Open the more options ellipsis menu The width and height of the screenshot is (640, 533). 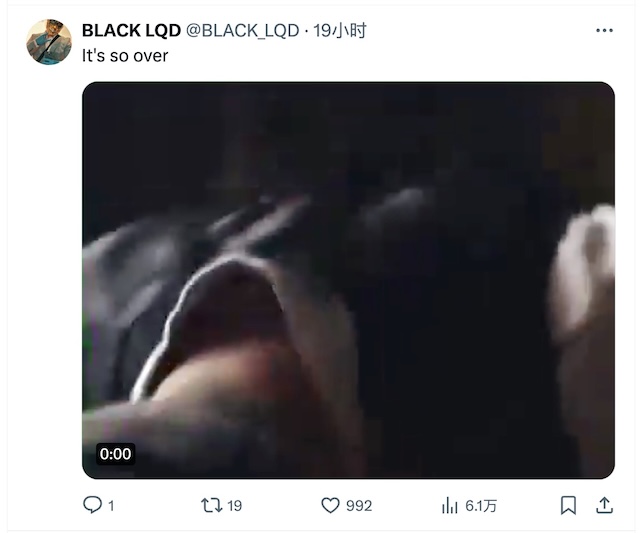(x=604, y=31)
